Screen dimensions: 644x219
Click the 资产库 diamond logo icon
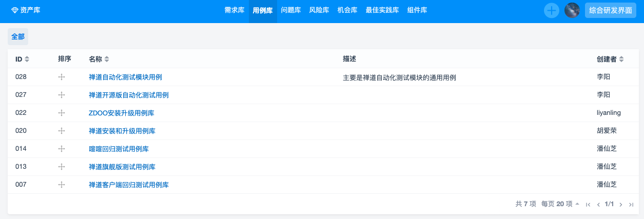click(14, 10)
